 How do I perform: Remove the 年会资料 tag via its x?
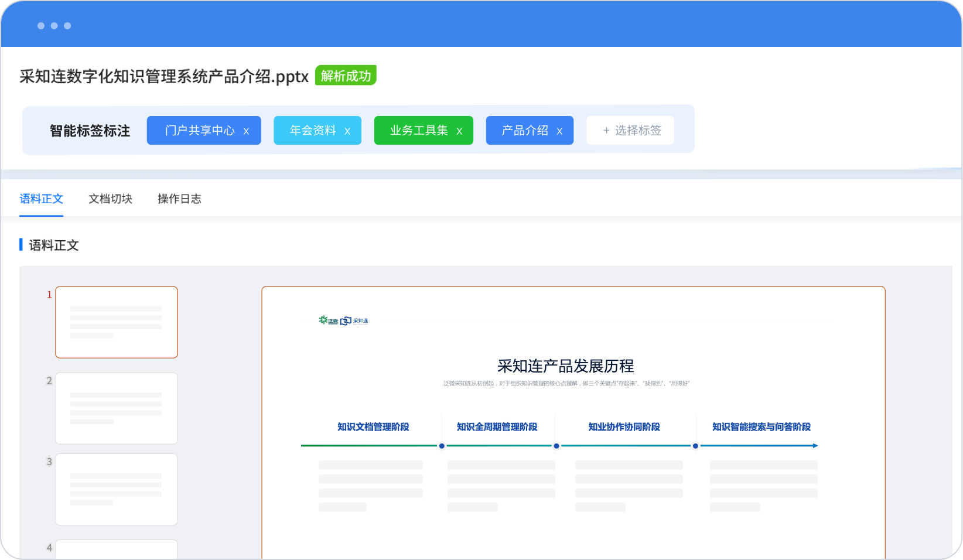point(347,131)
